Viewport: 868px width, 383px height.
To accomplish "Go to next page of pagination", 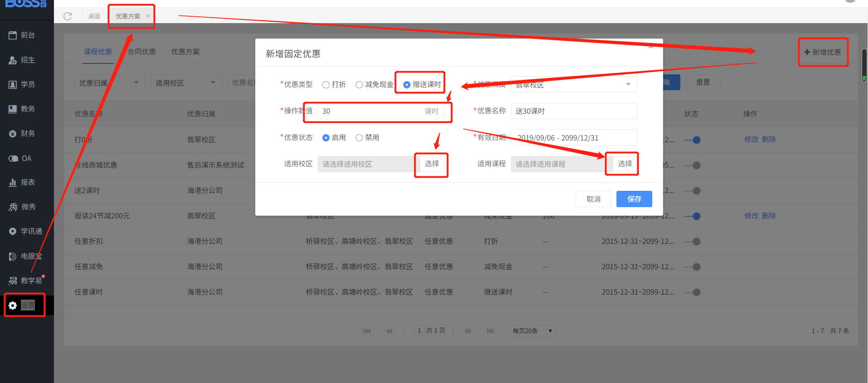I will click(x=468, y=331).
